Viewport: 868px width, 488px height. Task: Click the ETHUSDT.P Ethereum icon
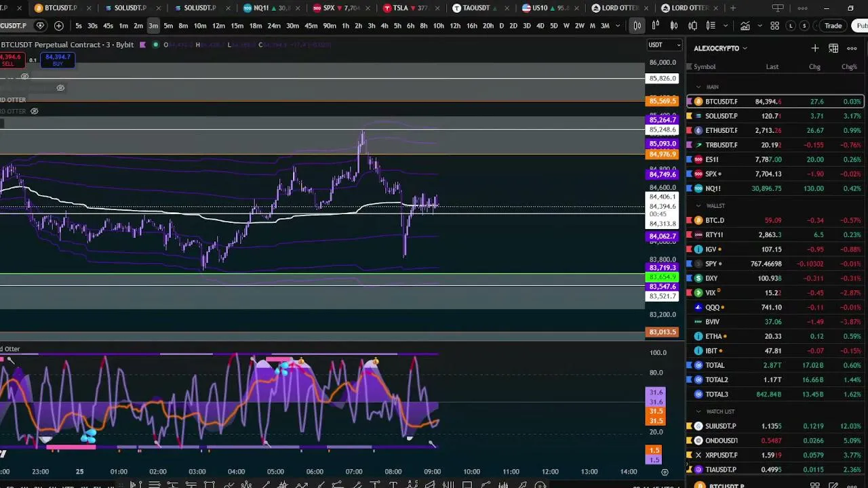coord(698,130)
